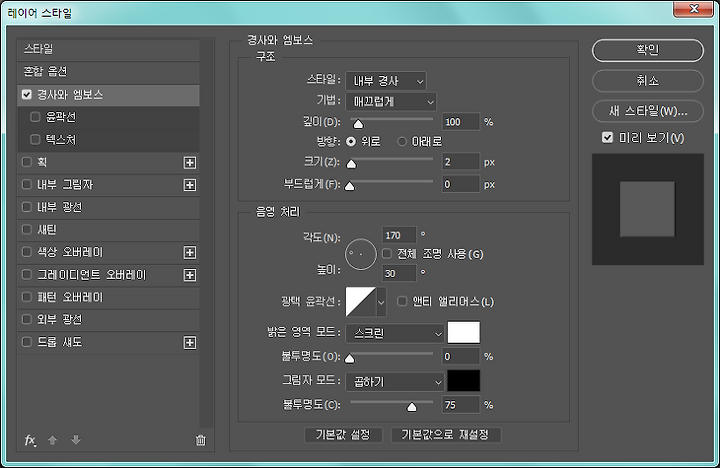Screen dimensions: 720x468
Task: Toggle the 전체 조명 사용 checkbox
Action: click(387, 254)
